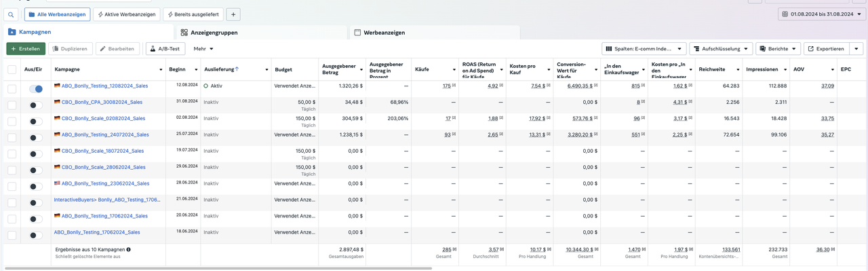
Task: Click info icon beside Ergebnisse aus 10 Kampagnen
Action: [x=129, y=250]
